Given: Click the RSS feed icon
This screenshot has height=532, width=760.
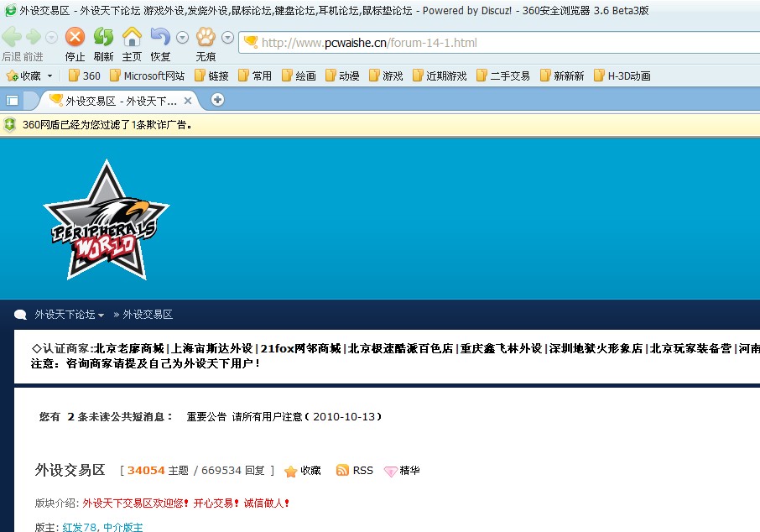Looking at the screenshot, I should [x=342, y=471].
